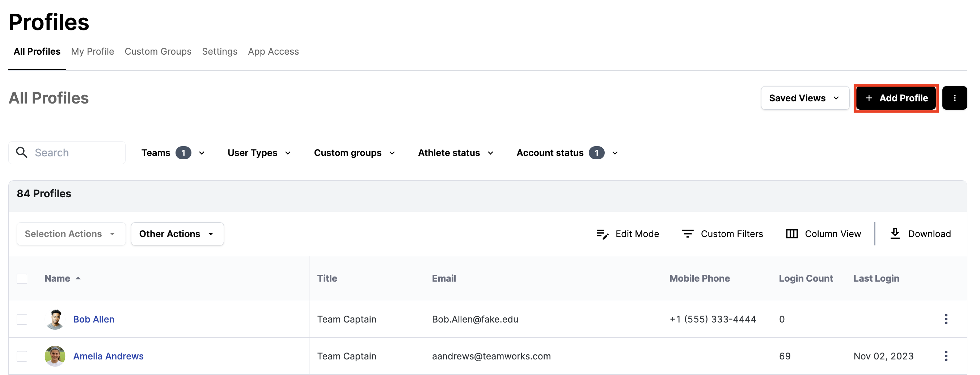Select the checkbox for Bob Allen
980x375 pixels.
[x=22, y=319]
